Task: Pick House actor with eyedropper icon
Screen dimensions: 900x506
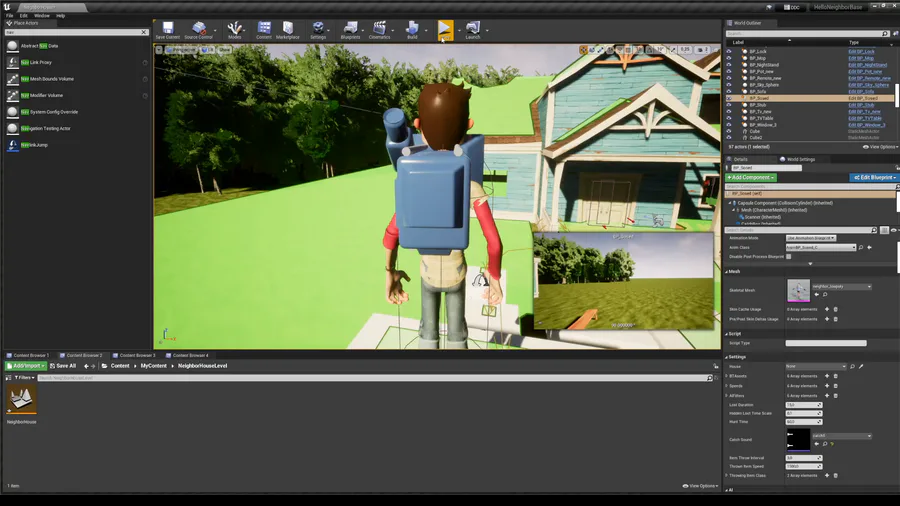Action: click(861, 367)
